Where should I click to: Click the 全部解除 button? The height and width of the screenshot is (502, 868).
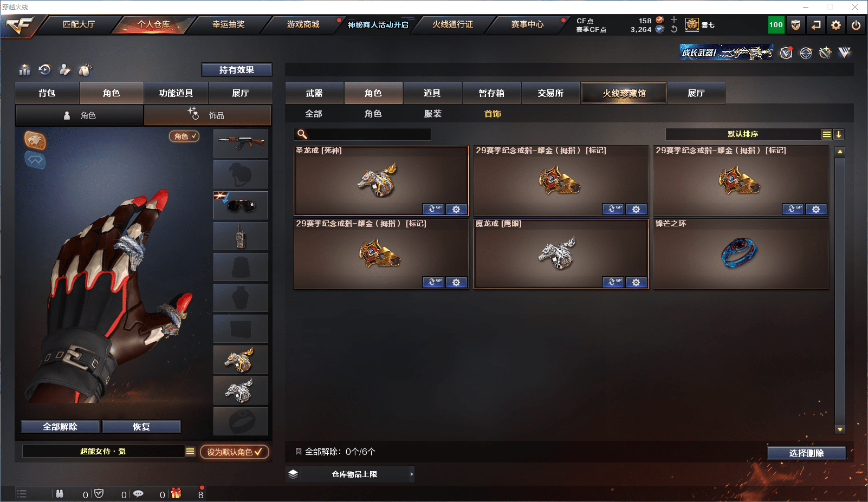tap(60, 427)
